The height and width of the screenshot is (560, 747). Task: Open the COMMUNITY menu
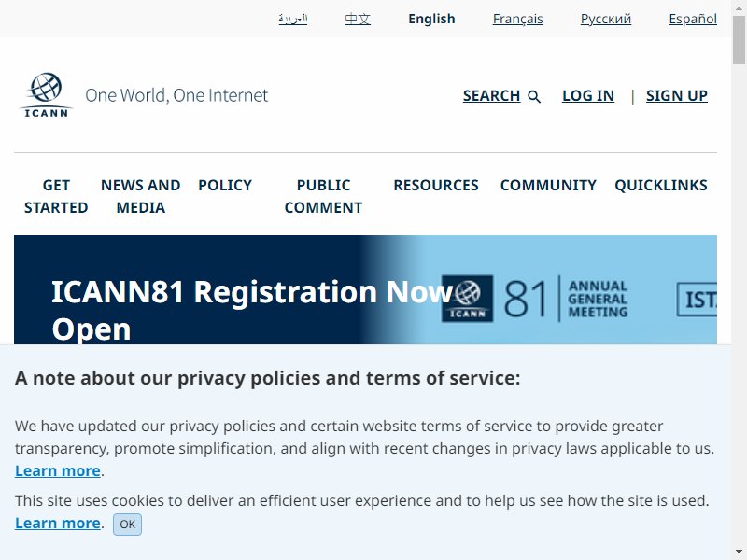click(x=548, y=185)
